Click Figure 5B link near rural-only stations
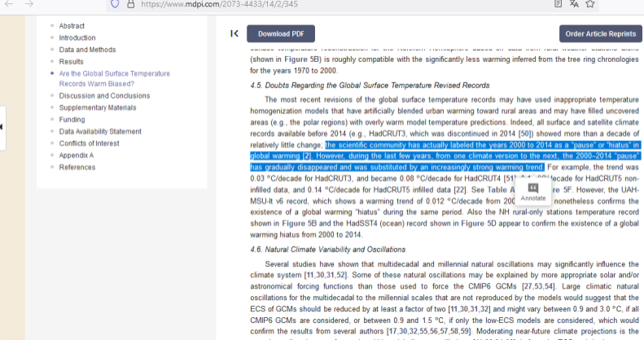 300,223
